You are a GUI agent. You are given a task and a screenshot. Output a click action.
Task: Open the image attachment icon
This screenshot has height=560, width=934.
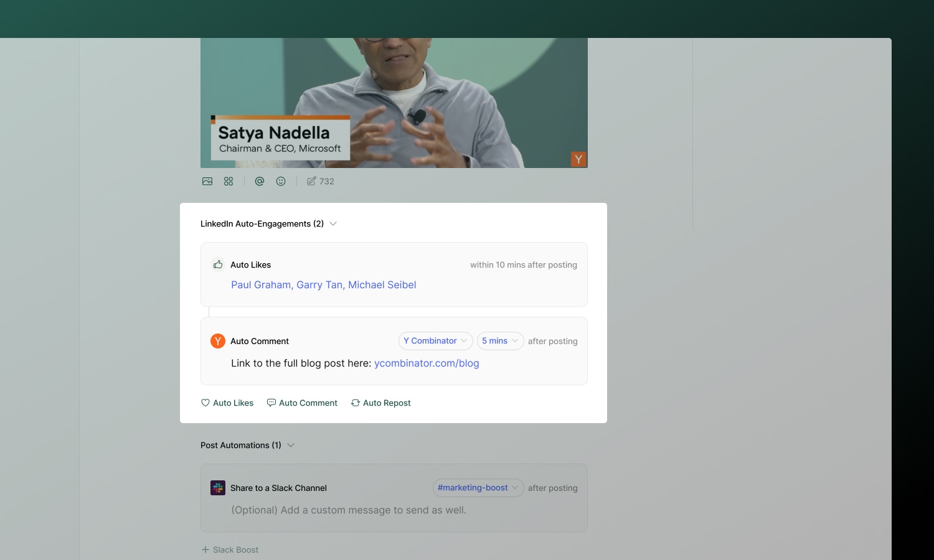click(207, 181)
